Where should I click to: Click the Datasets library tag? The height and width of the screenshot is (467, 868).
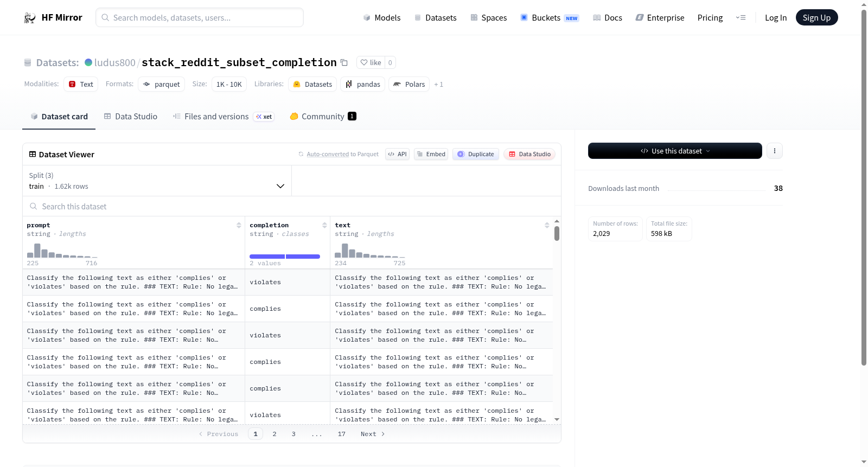click(312, 84)
